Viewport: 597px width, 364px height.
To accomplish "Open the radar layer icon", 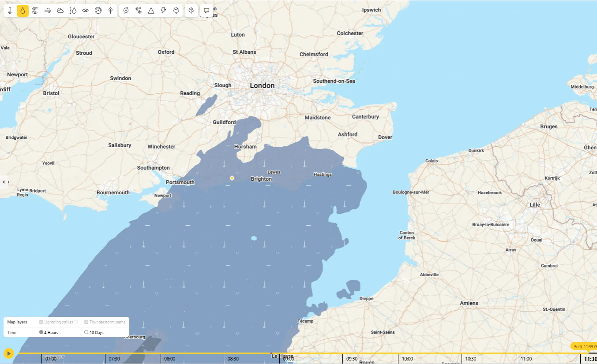I will click(x=35, y=11).
